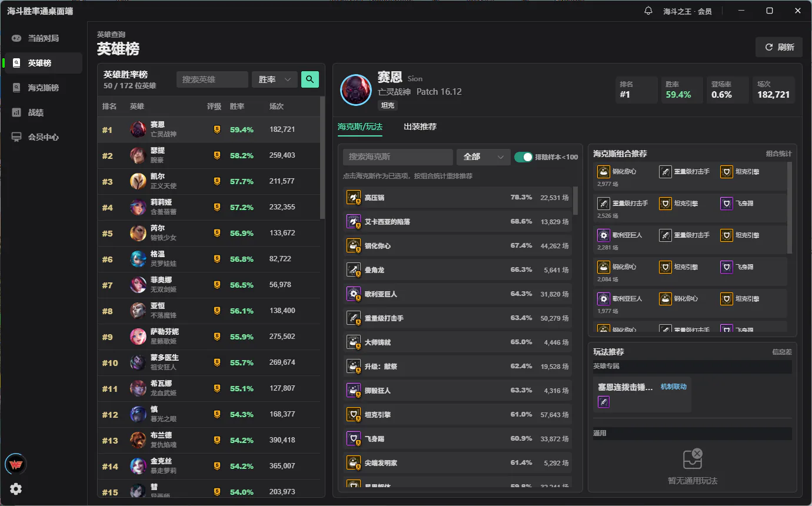Open 海克斯榜 in the sidebar
Viewport: 812px width, 506px height.
43,88
